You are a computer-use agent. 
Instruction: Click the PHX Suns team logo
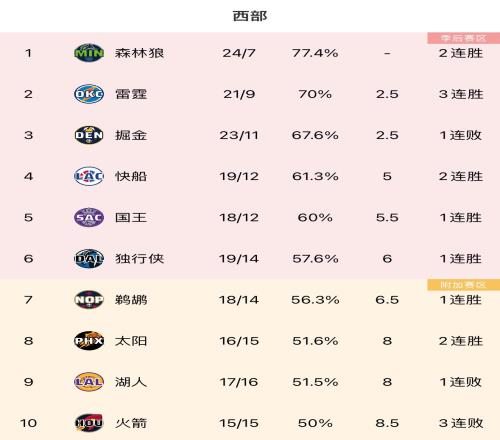[89, 341]
